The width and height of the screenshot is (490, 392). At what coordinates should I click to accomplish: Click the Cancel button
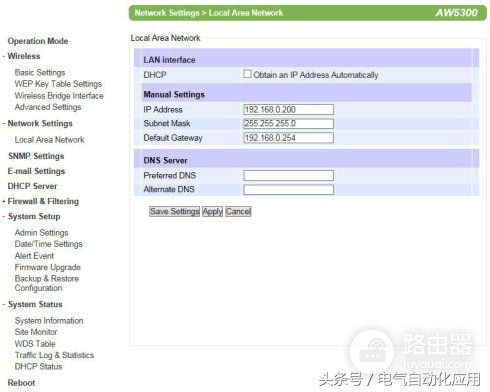pyautogui.click(x=238, y=211)
